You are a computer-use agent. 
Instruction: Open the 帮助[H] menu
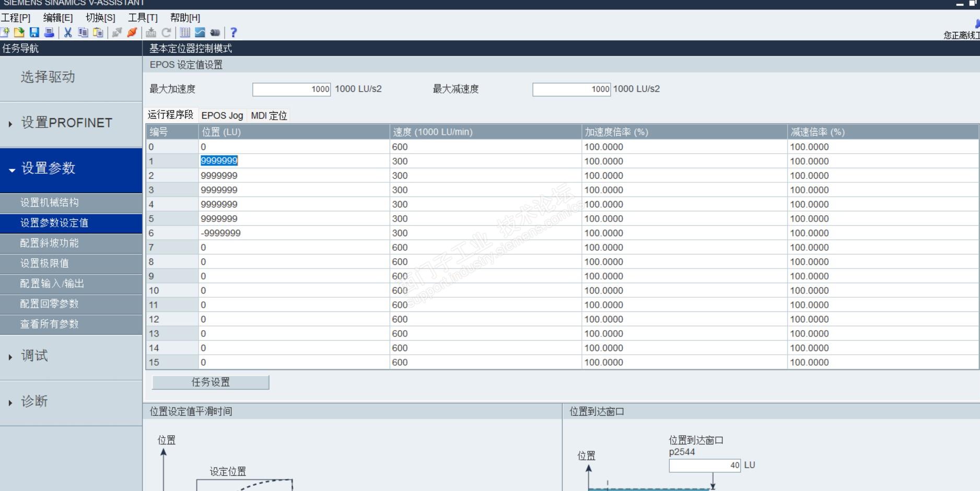185,18
